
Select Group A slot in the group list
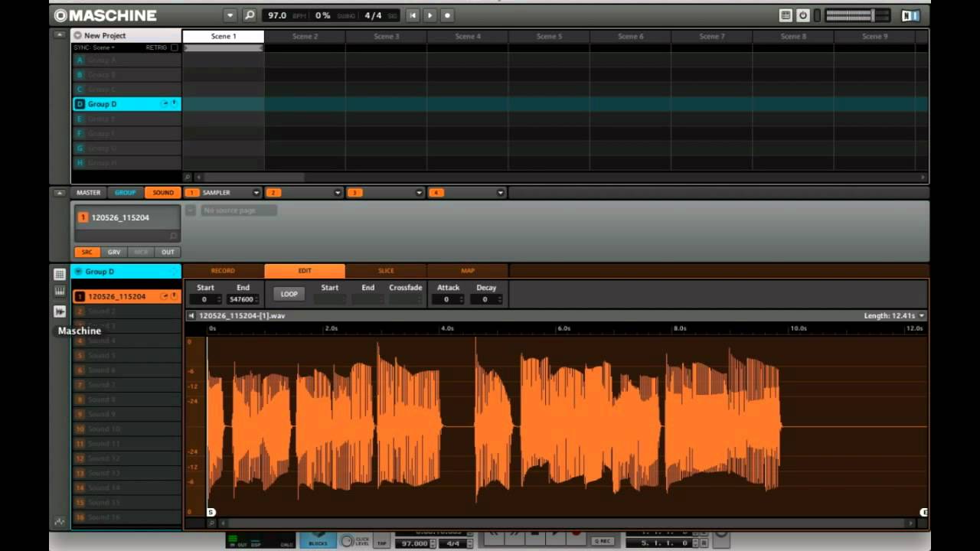tap(126, 60)
